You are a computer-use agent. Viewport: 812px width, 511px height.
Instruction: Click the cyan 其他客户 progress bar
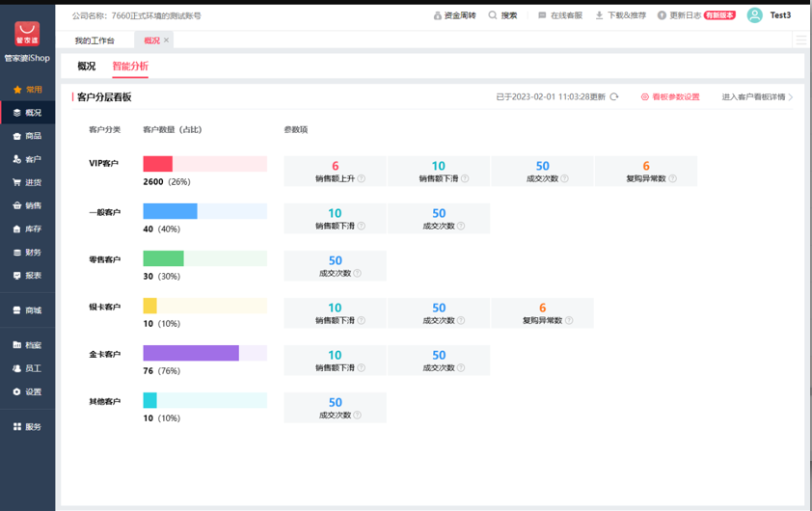click(205, 400)
